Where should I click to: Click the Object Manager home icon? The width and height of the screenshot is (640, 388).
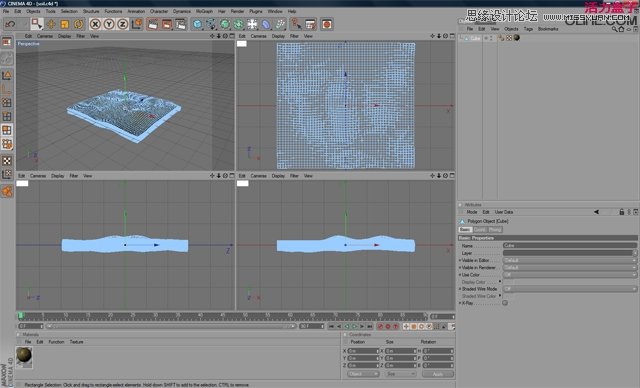(x=621, y=29)
